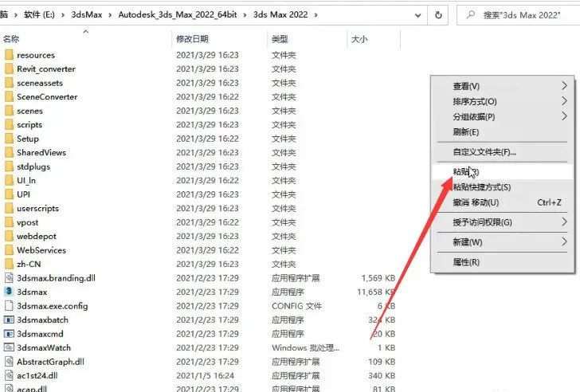Select the AbstractGraph.dll file name
The image size is (580, 392).
[51, 362]
